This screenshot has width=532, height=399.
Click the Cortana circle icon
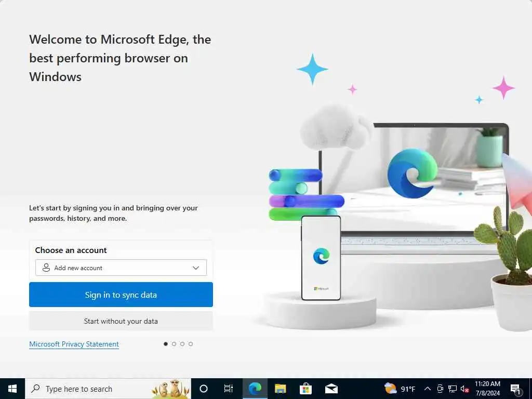[x=204, y=389]
